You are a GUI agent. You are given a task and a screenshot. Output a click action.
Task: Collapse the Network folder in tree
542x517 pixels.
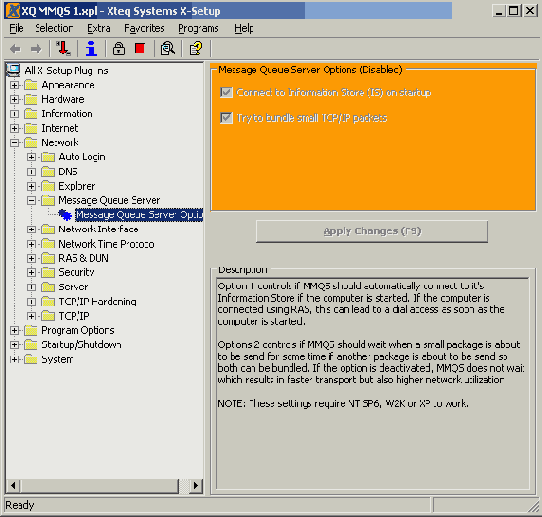[x=14, y=142]
